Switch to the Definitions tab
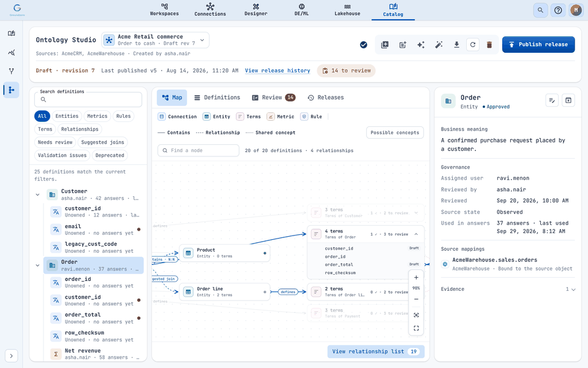The height and width of the screenshot is (368, 588). tap(217, 98)
